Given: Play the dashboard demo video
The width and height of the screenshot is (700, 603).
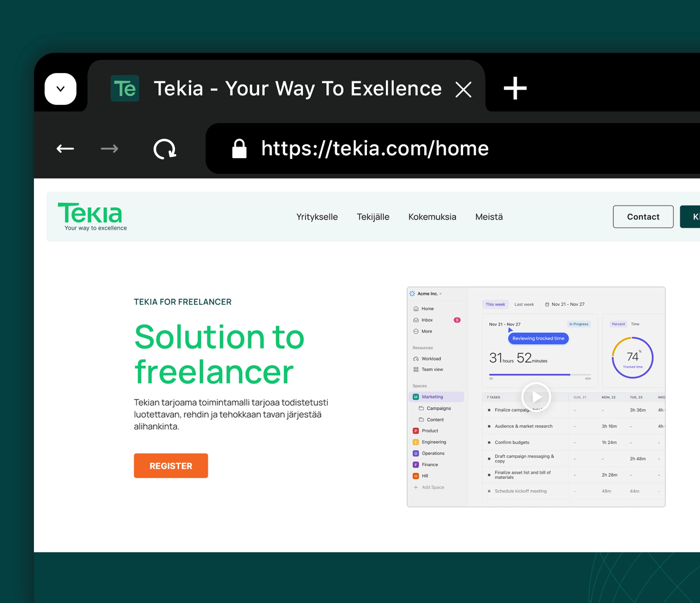Looking at the screenshot, I should [536, 397].
